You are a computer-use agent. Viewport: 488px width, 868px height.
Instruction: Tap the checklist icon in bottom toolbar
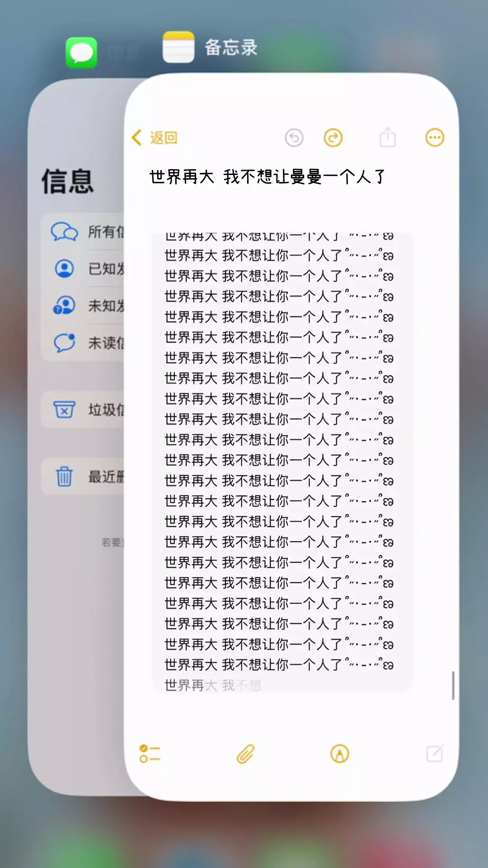150,754
